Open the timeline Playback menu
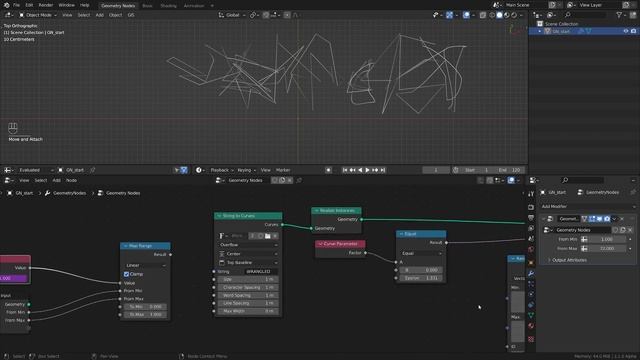The image size is (640, 360). tap(222, 170)
